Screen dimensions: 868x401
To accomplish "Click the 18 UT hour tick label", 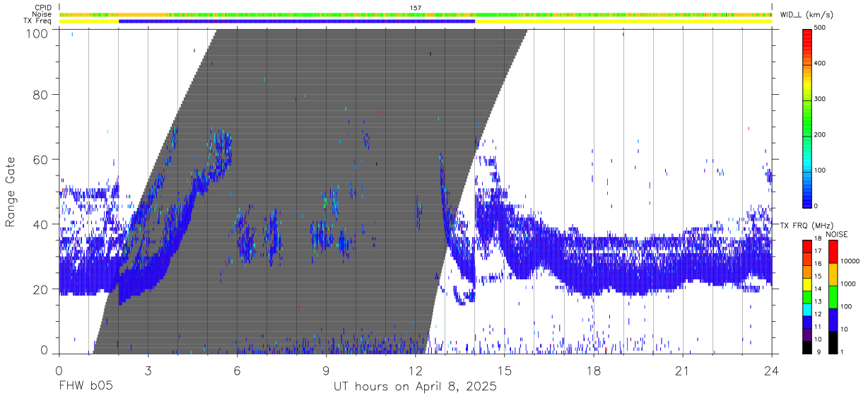I will [x=593, y=370].
